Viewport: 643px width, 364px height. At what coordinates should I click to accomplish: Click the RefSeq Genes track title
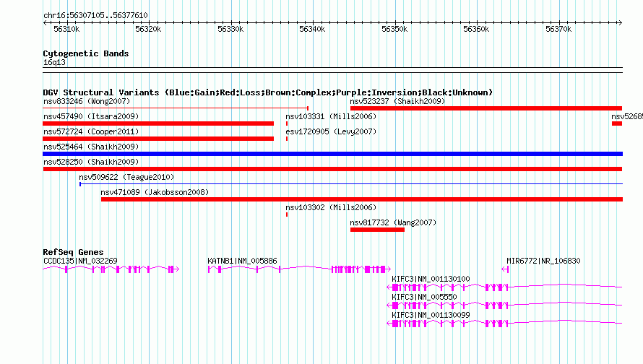click(73, 252)
